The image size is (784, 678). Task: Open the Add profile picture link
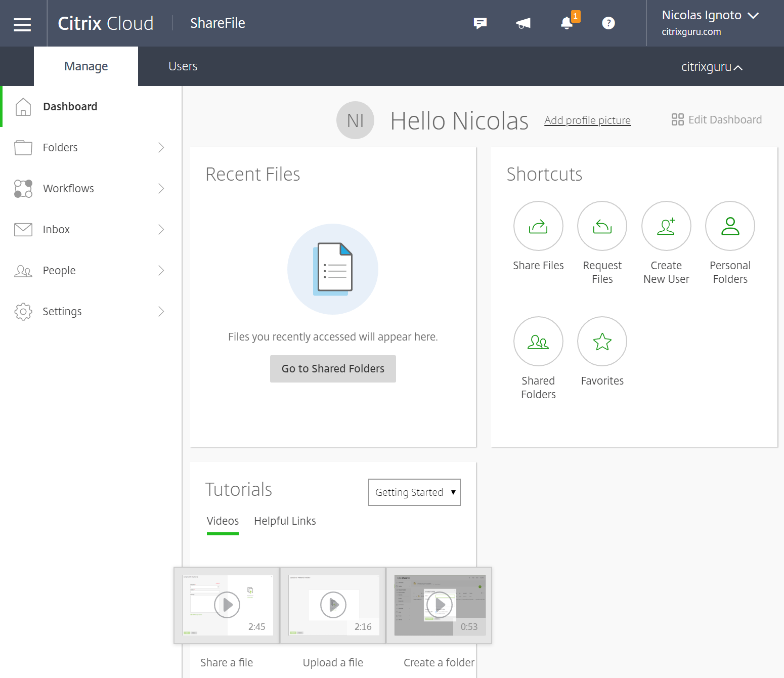click(x=587, y=120)
